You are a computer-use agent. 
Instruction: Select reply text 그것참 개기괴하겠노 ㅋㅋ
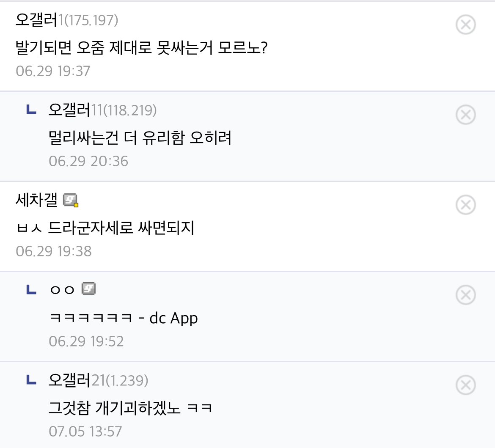tap(130, 407)
